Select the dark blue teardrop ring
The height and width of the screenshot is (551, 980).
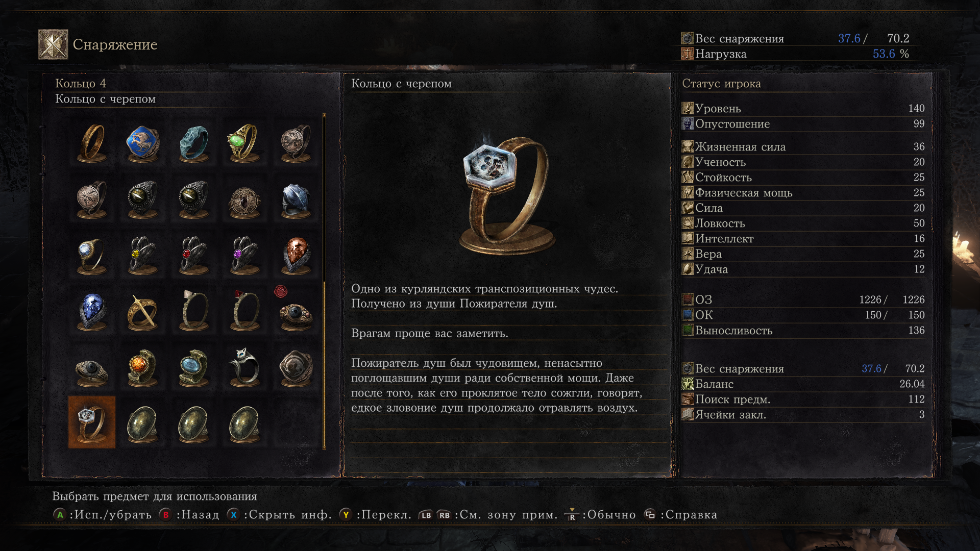click(92, 311)
